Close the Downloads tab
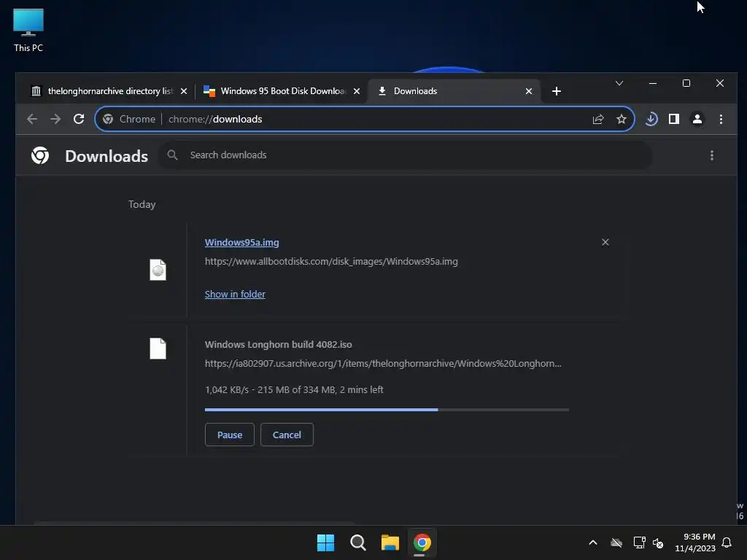 (x=529, y=91)
